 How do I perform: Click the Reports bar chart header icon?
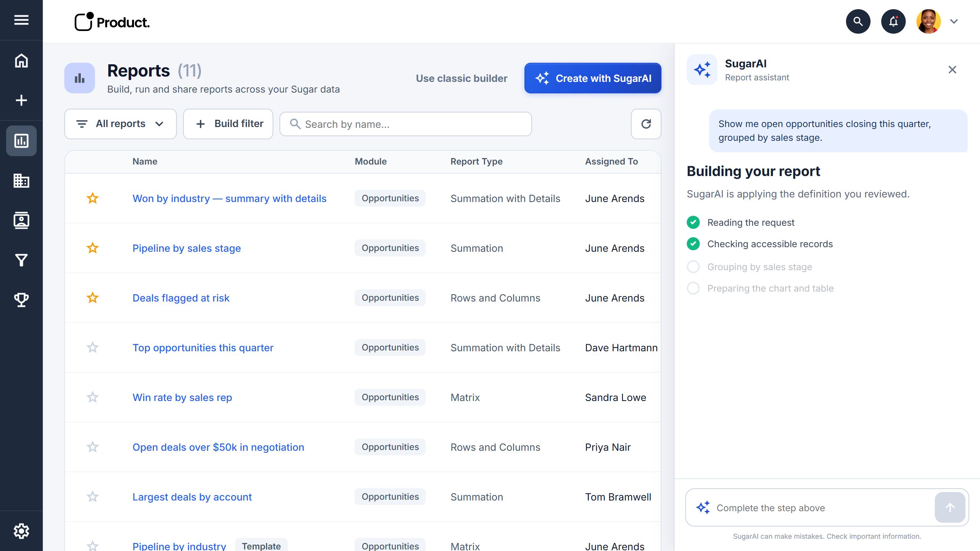(80, 78)
